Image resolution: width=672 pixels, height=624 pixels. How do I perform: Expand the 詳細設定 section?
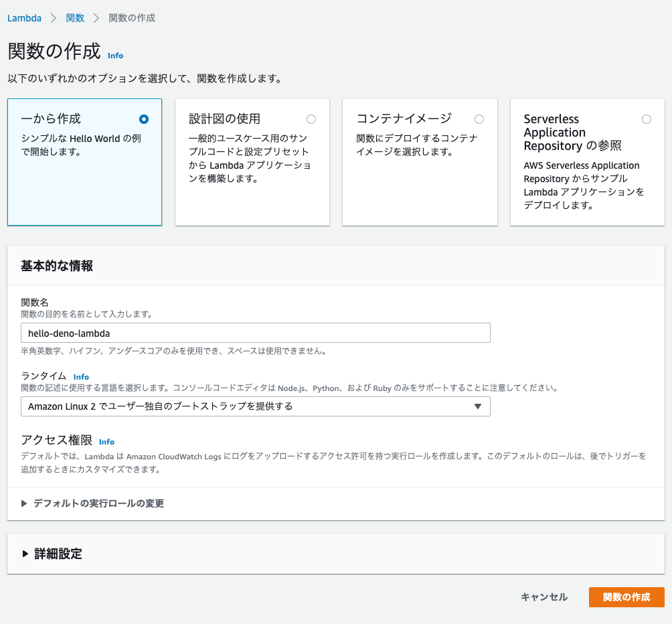point(52,554)
